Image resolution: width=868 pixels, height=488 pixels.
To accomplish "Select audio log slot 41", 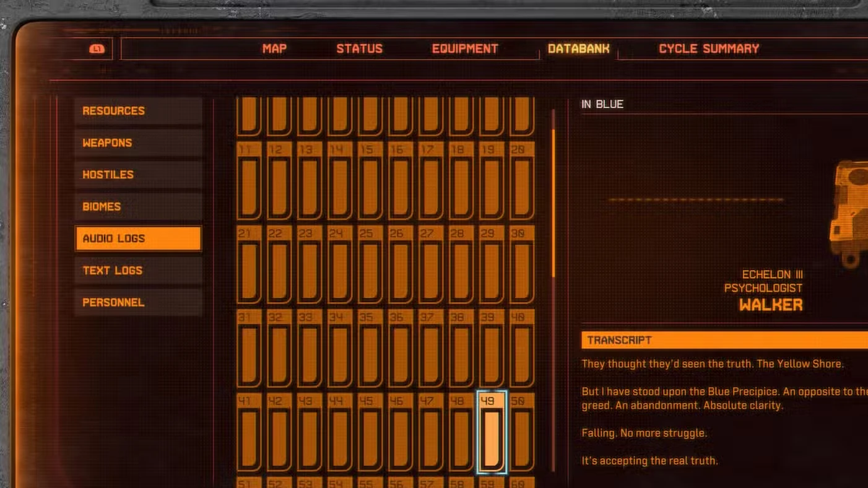I will pyautogui.click(x=249, y=432).
